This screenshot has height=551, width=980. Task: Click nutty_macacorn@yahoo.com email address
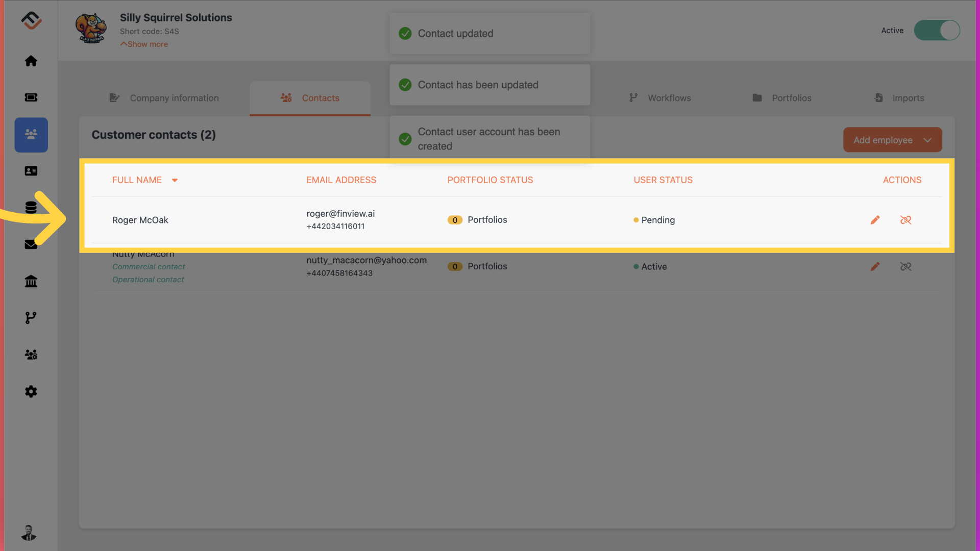[x=366, y=260]
